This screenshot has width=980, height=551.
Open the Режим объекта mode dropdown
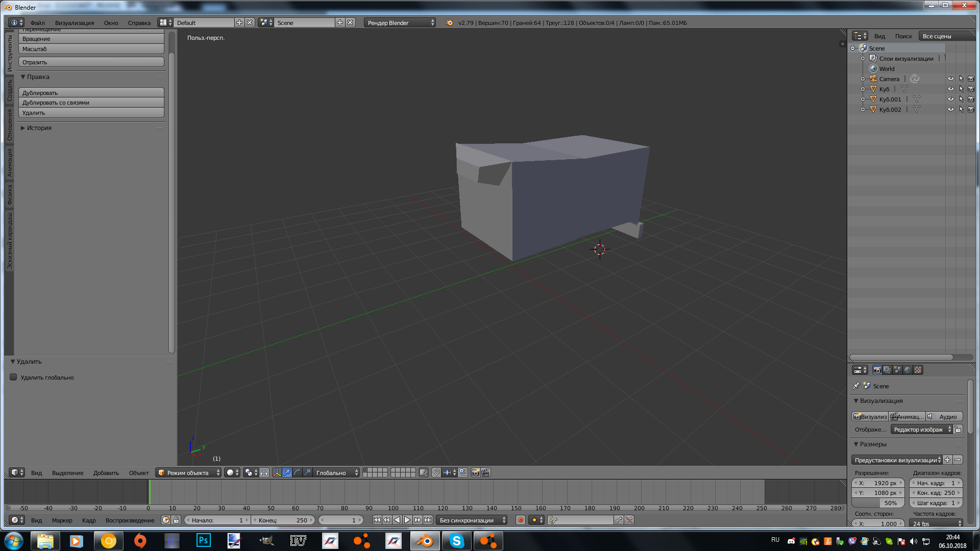pyautogui.click(x=188, y=472)
